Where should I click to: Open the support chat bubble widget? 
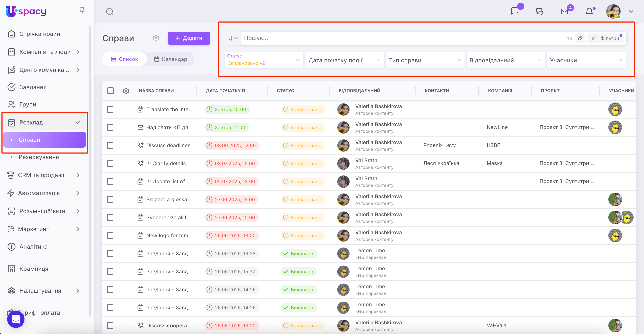pos(16,319)
